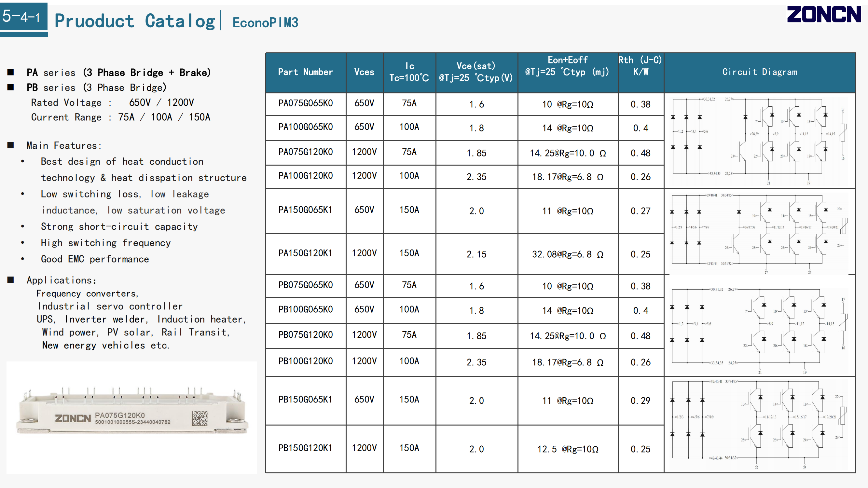The height and width of the screenshot is (488, 868).
Task: Click the Current Range 75A / 100A / 150A line
Action: [121, 117]
